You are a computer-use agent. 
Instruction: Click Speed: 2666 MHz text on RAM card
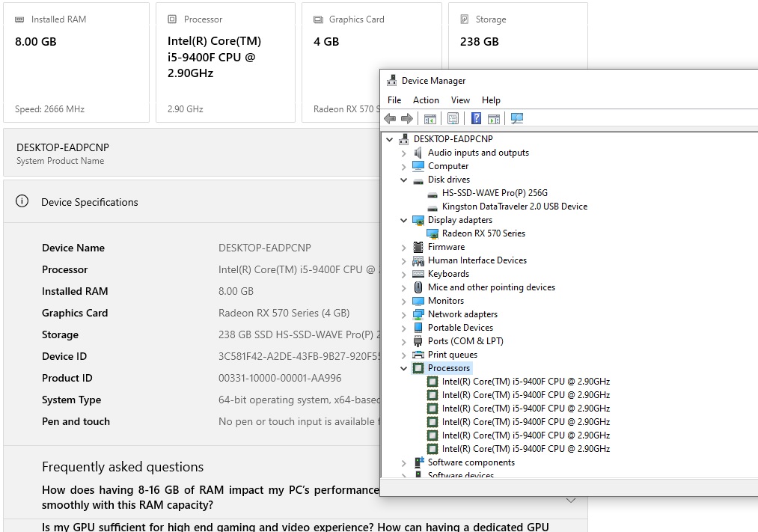tap(50, 108)
